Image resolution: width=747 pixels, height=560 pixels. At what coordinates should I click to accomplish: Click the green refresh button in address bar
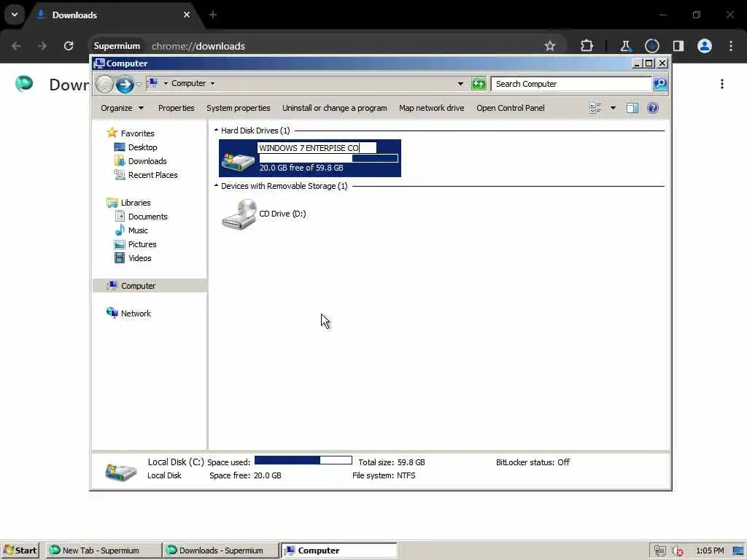[479, 84]
